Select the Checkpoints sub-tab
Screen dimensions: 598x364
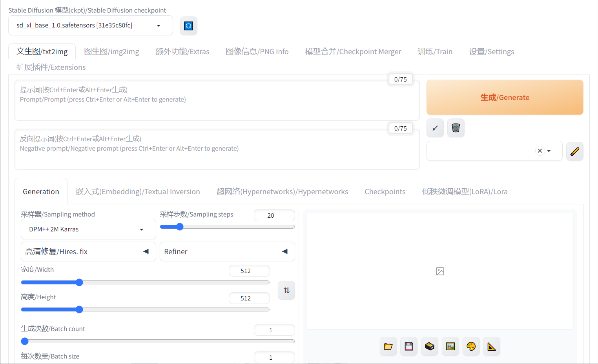click(x=385, y=191)
